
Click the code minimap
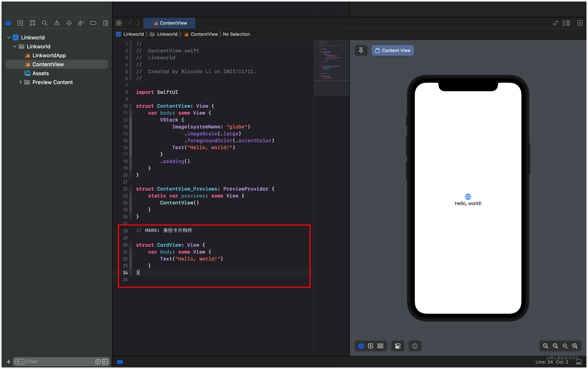click(x=332, y=68)
